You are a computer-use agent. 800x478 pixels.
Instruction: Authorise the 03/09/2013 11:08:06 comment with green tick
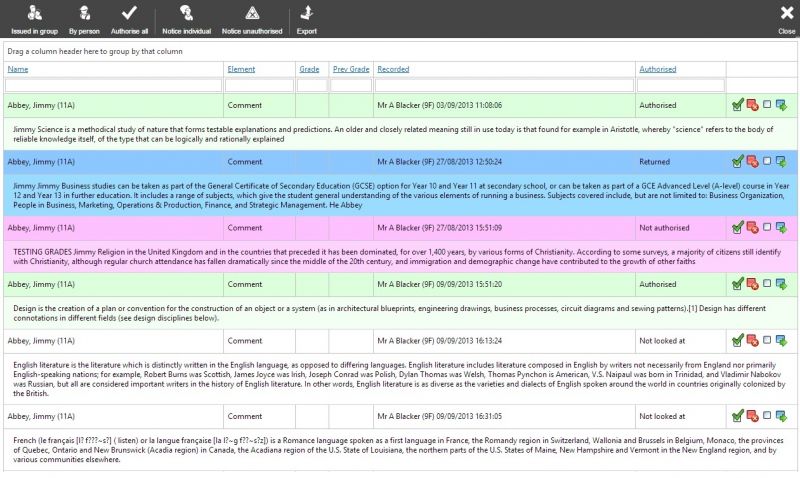coord(737,105)
